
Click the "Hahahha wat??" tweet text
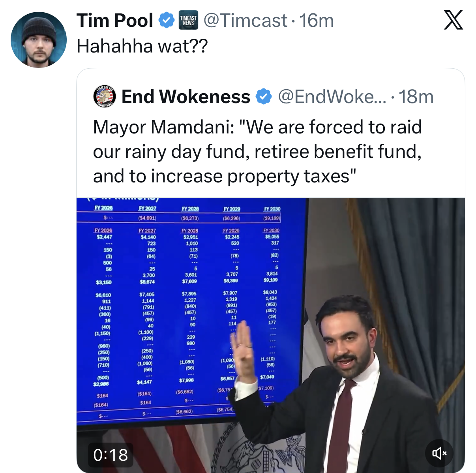[x=142, y=46]
